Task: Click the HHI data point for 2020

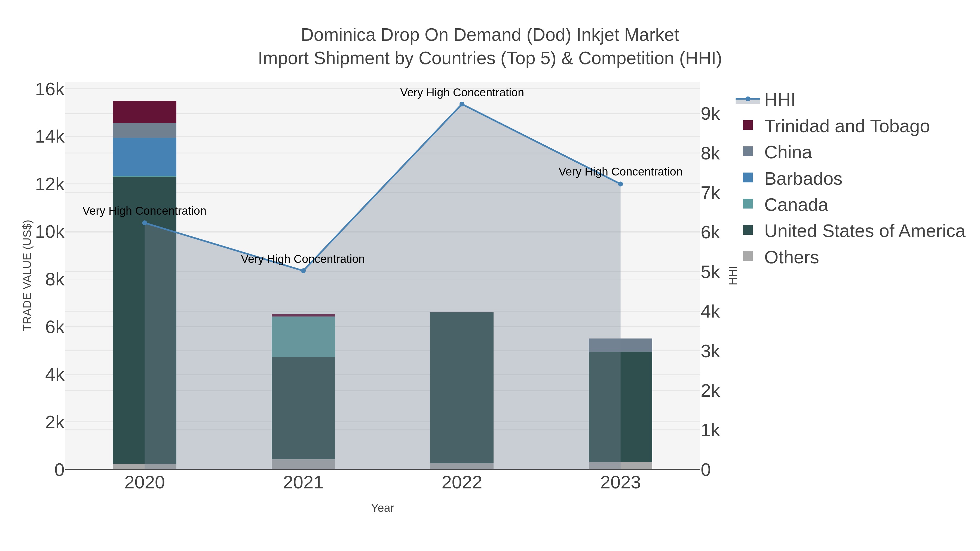Action: (x=145, y=223)
